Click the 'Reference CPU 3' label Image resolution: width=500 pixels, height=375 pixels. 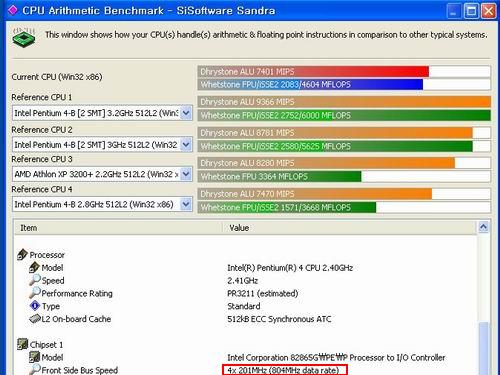[42, 159]
